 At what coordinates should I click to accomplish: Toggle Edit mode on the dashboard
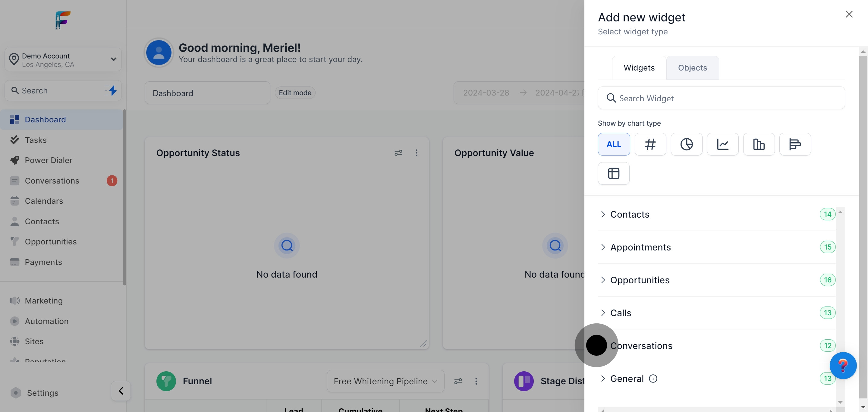[x=295, y=93]
